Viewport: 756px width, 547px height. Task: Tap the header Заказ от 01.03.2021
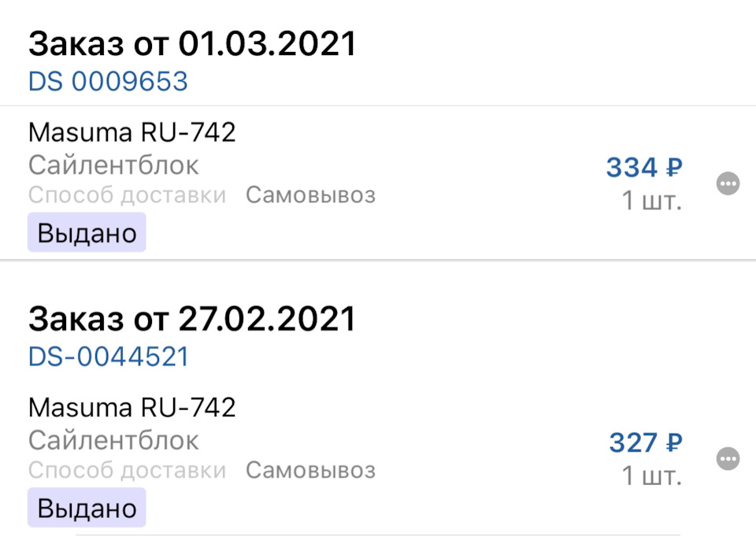point(191,43)
